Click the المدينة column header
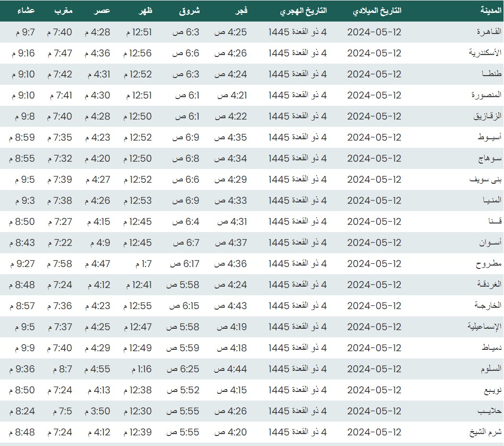Screen dimensions: 504x446 (491, 11)
